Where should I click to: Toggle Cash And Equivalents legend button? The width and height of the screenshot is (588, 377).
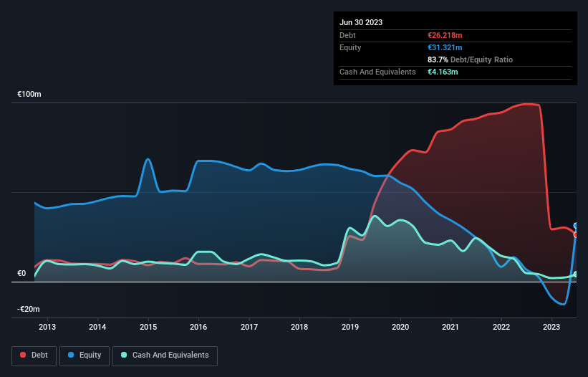[x=165, y=355]
